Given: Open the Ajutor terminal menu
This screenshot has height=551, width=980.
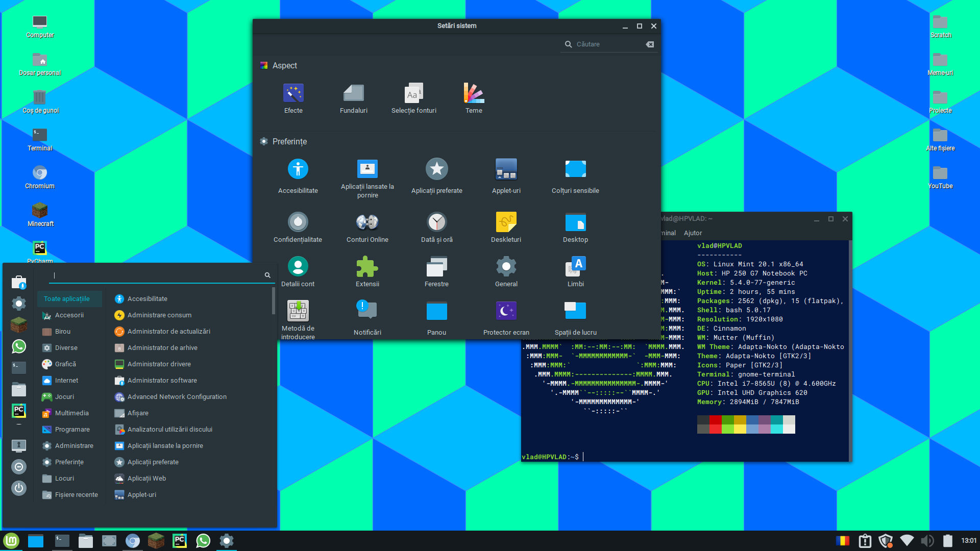Looking at the screenshot, I should point(693,233).
